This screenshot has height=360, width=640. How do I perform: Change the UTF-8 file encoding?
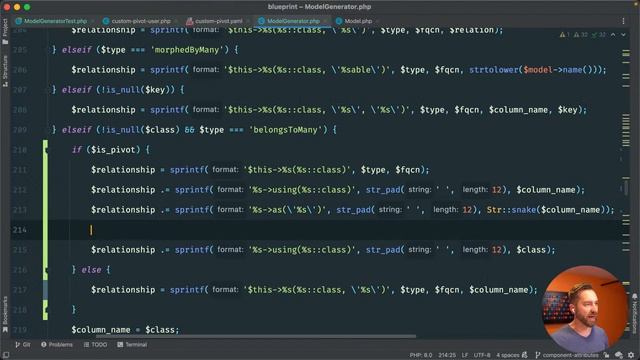coord(482,355)
